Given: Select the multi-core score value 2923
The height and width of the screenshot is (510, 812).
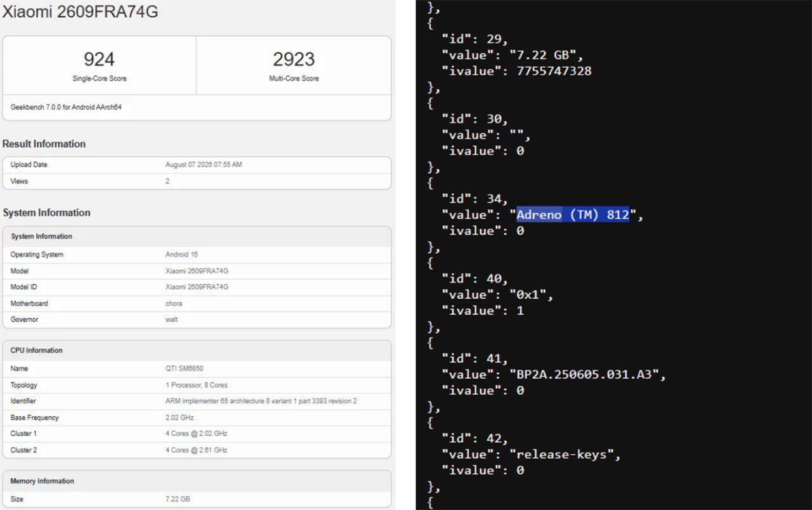Looking at the screenshot, I should coord(294,60).
